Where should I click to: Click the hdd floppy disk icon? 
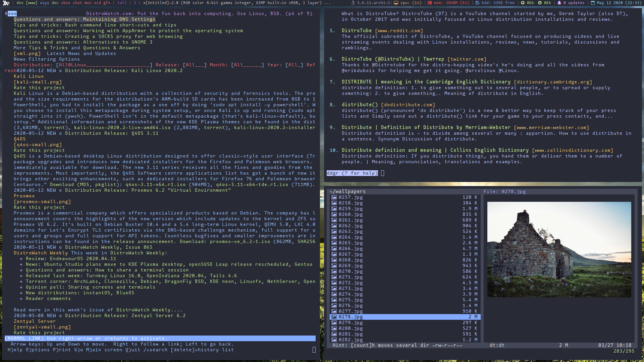pyautogui.click(x=477, y=3)
